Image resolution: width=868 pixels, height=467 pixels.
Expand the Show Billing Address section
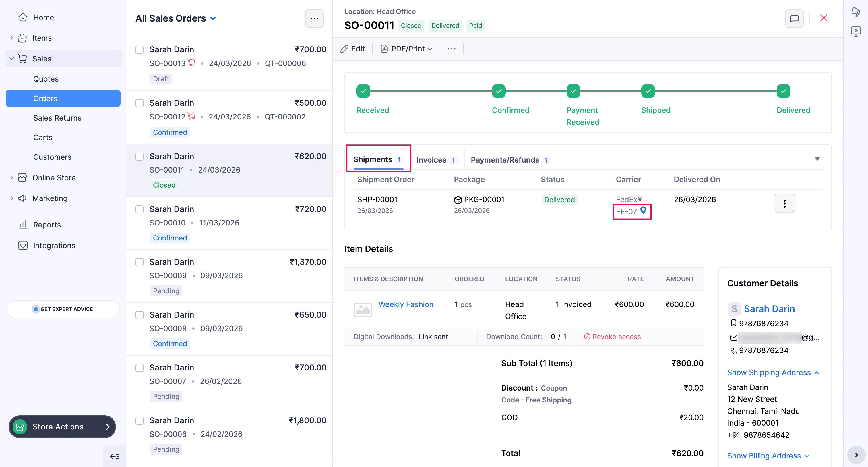pyautogui.click(x=768, y=456)
